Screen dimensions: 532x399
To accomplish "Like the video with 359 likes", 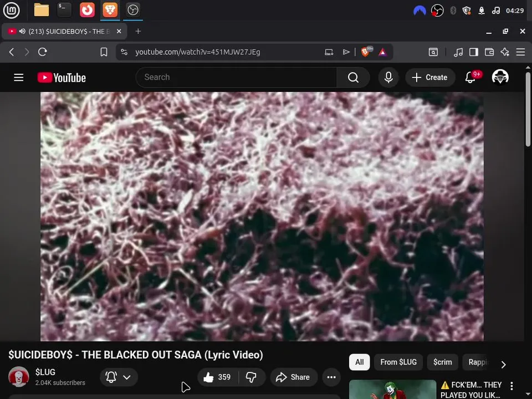I will pos(217,377).
